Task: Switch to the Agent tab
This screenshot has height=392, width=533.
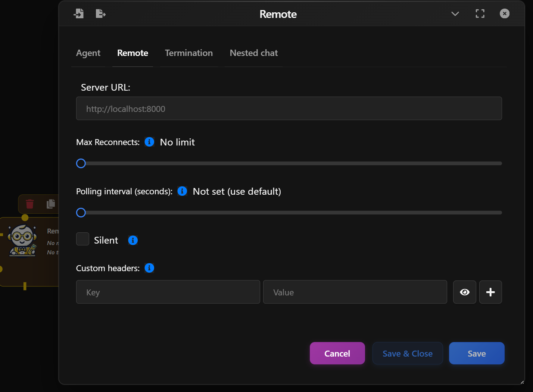Action: (x=88, y=53)
